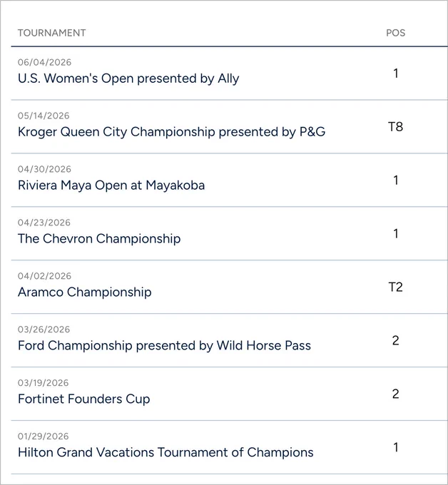This screenshot has width=448, height=485.
Task: Click the TOURNAMENT column header
Action: [x=51, y=33]
